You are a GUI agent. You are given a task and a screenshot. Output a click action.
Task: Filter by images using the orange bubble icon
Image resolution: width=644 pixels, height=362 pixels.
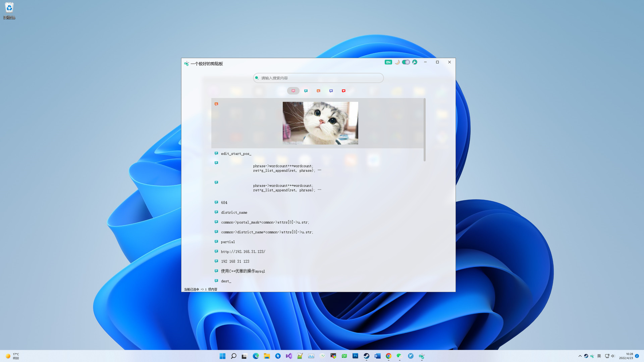pos(318,91)
